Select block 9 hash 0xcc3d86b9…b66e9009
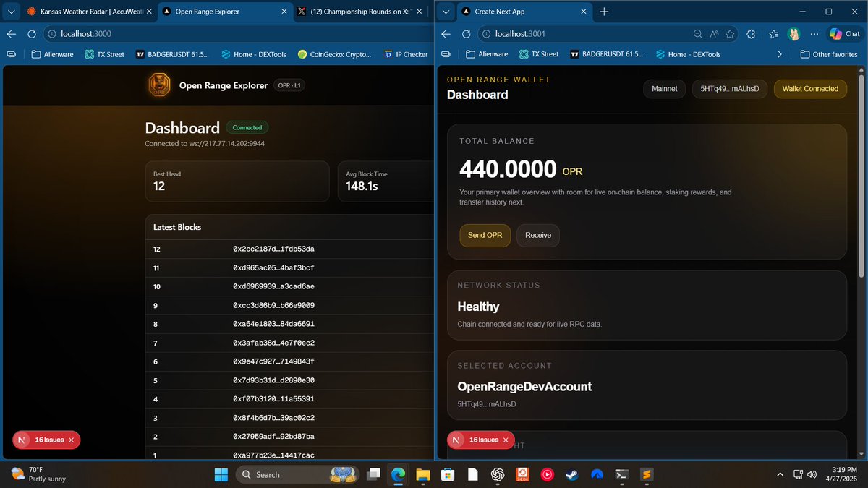The height and width of the screenshot is (488, 868). [273, 306]
